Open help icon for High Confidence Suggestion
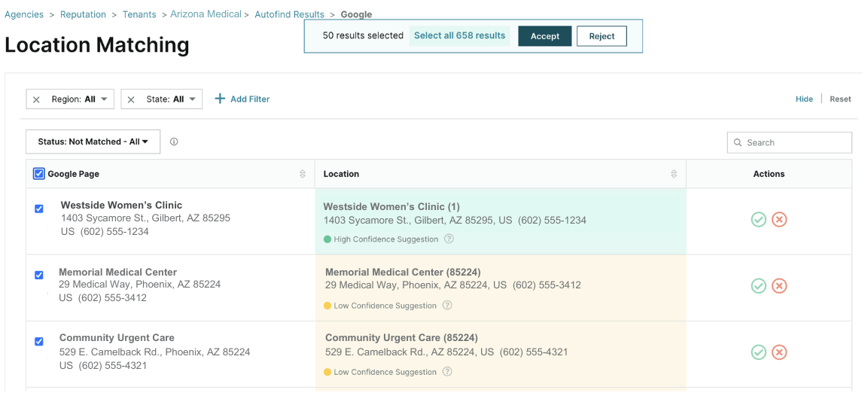 449,239
